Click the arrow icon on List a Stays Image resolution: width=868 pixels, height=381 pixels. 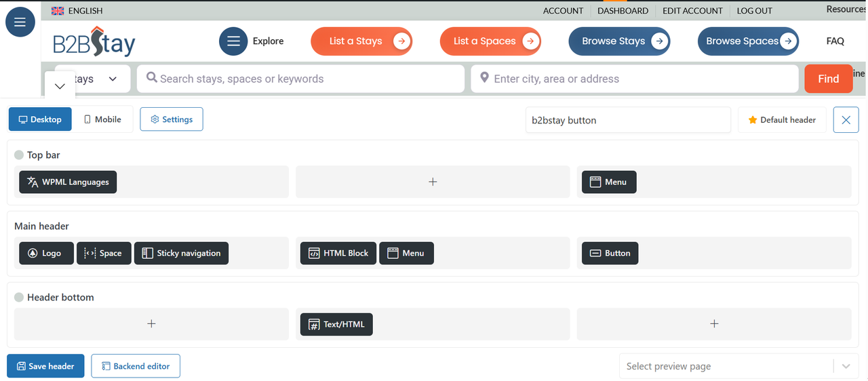point(401,41)
